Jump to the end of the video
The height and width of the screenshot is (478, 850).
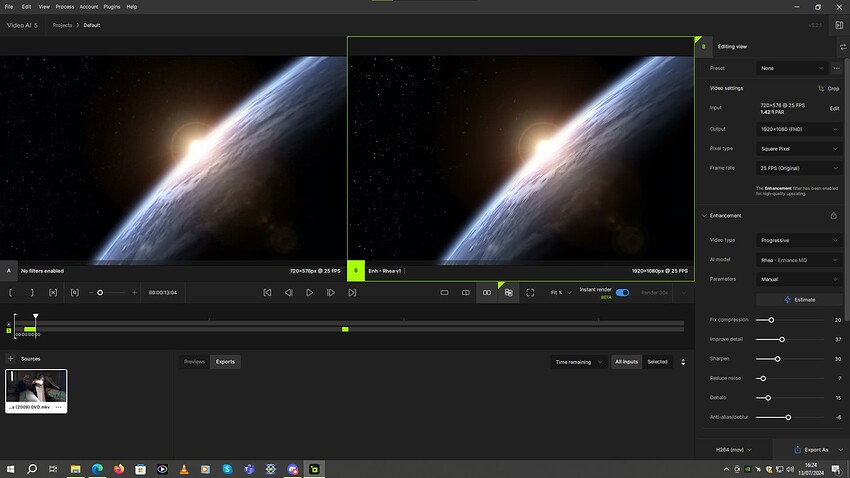tap(352, 293)
